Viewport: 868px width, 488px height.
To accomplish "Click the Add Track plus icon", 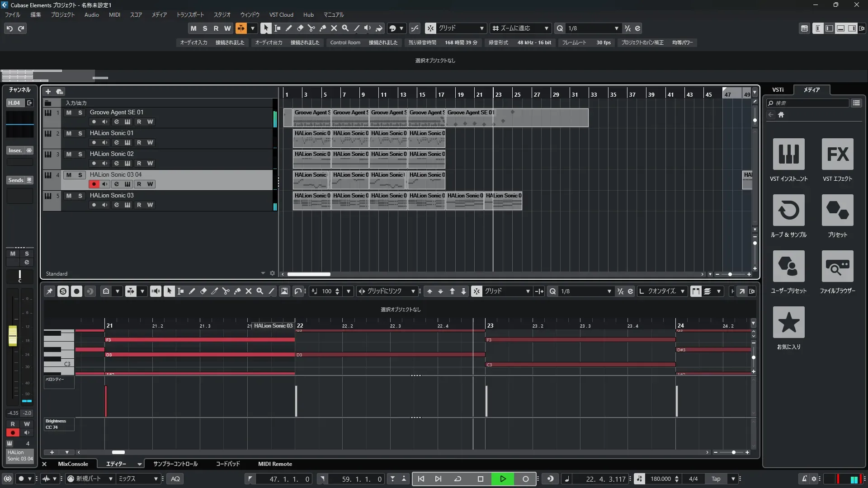I will tap(48, 91).
